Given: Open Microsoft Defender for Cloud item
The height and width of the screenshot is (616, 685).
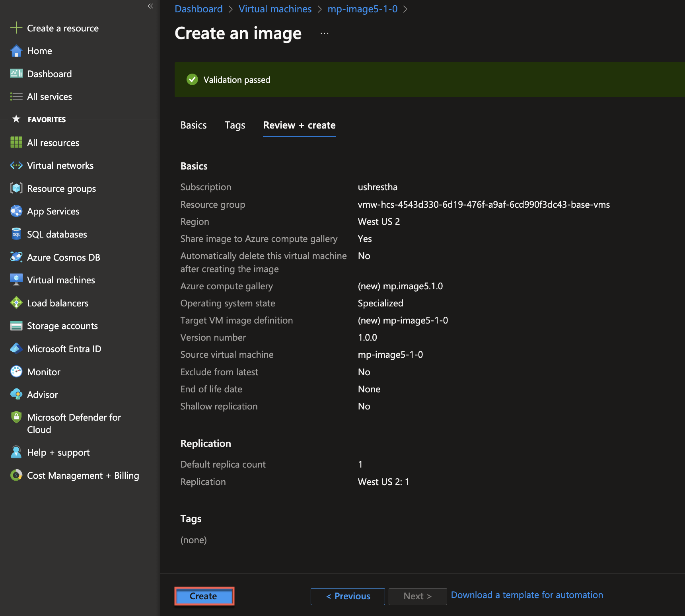Looking at the screenshot, I should point(74,423).
